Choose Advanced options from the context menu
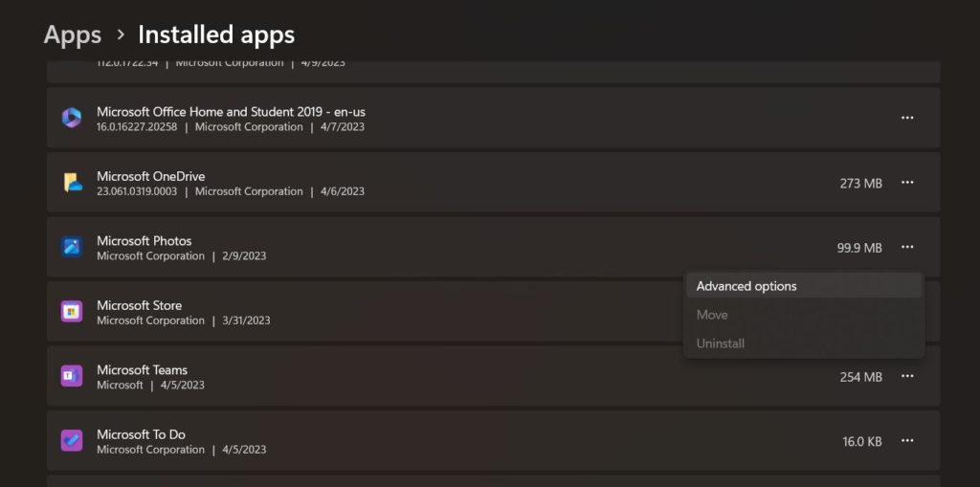Viewport: 980px width, 487px height. tap(746, 286)
